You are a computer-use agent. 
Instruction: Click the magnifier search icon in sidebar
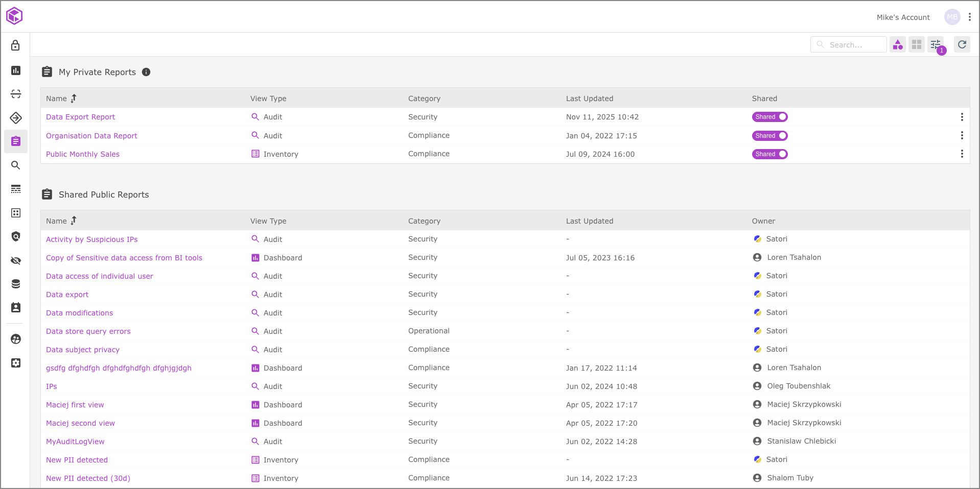(16, 165)
